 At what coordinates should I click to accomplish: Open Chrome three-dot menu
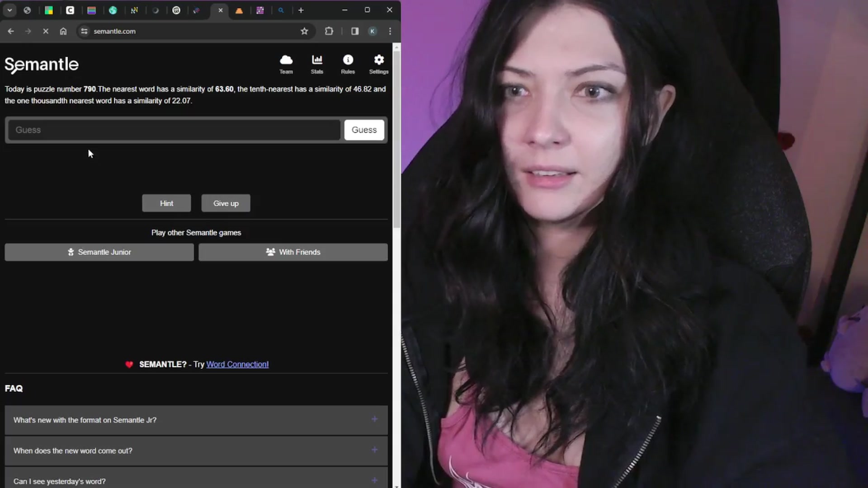390,31
